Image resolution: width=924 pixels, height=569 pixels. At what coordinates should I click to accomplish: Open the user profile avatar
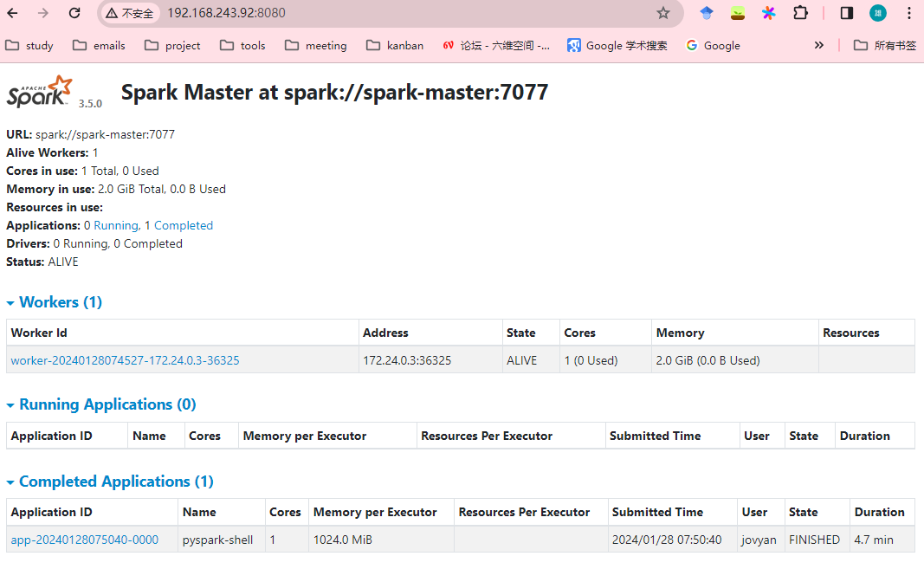click(878, 13)
